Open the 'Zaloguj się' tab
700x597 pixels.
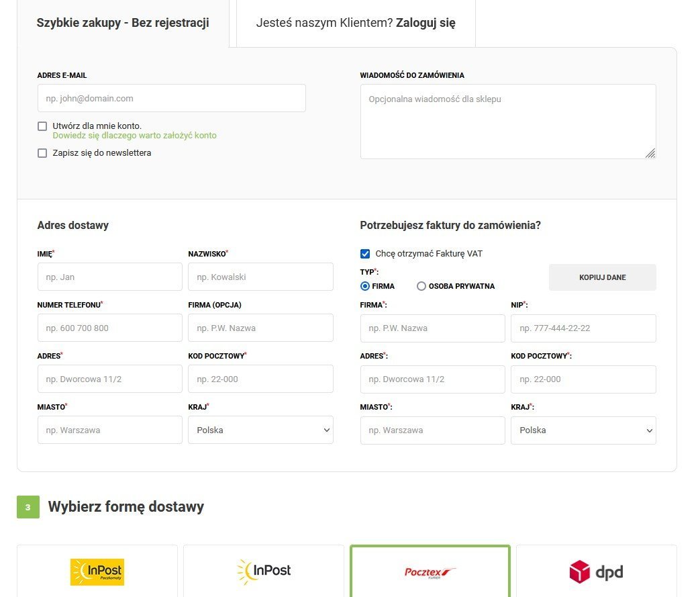356,23
